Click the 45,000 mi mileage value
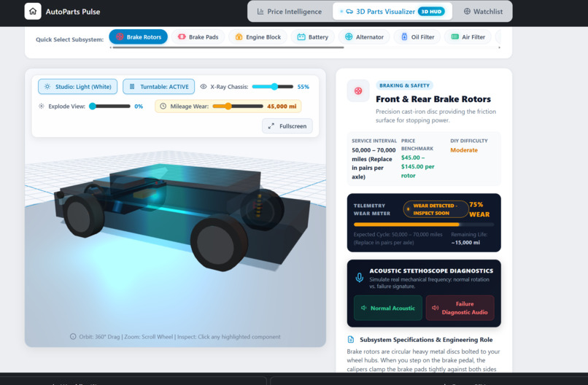 pos(282,106)
